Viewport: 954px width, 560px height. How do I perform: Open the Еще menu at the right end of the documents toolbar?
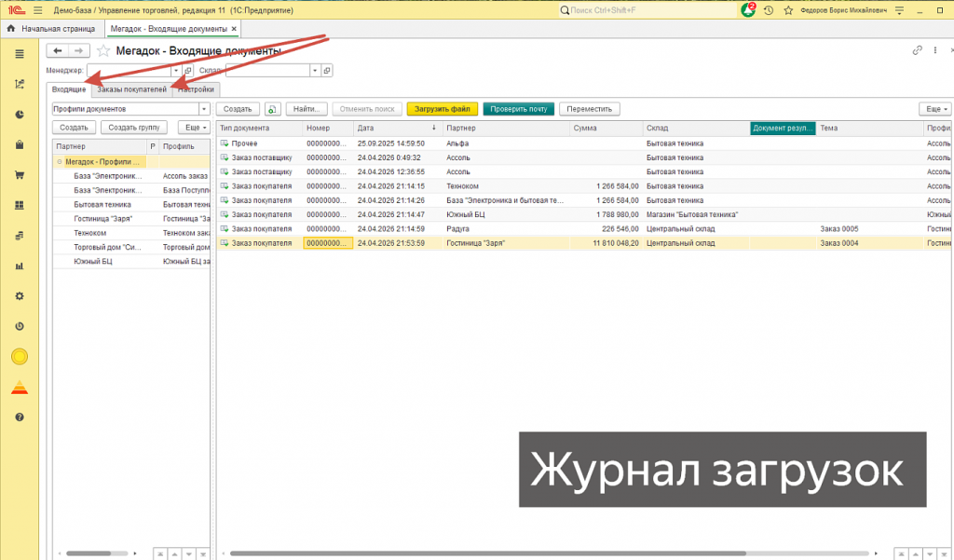(x=935, y=109)
